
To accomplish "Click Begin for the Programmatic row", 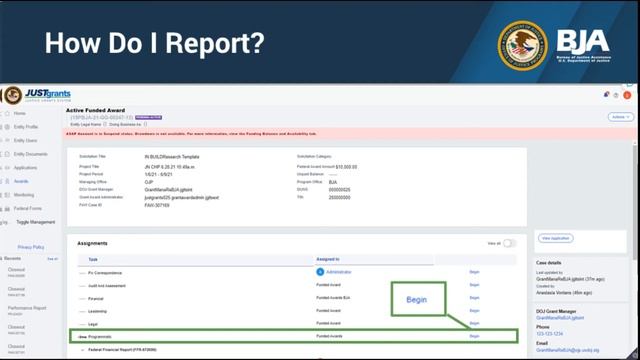I will pos(474,336).
